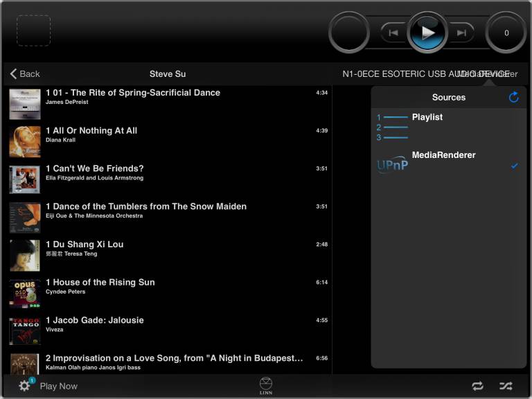Image resolution: width=532 pixels, height=399 pixels.
Task: Click the numbered Playlist icon
Action: [x=392, y=127]
